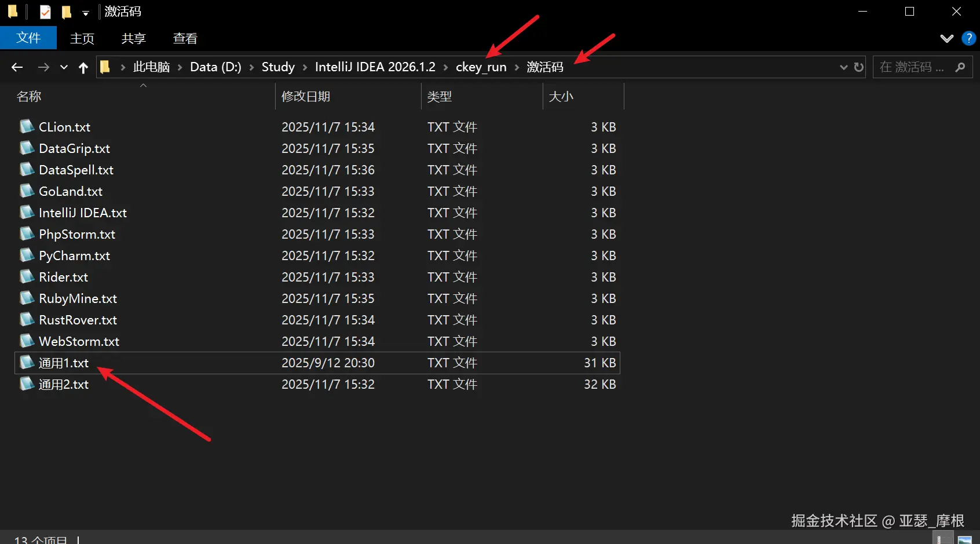This screenshot has height=544, width=980.
Task: Click the address bar folder icon
Action: pos(105,67)
